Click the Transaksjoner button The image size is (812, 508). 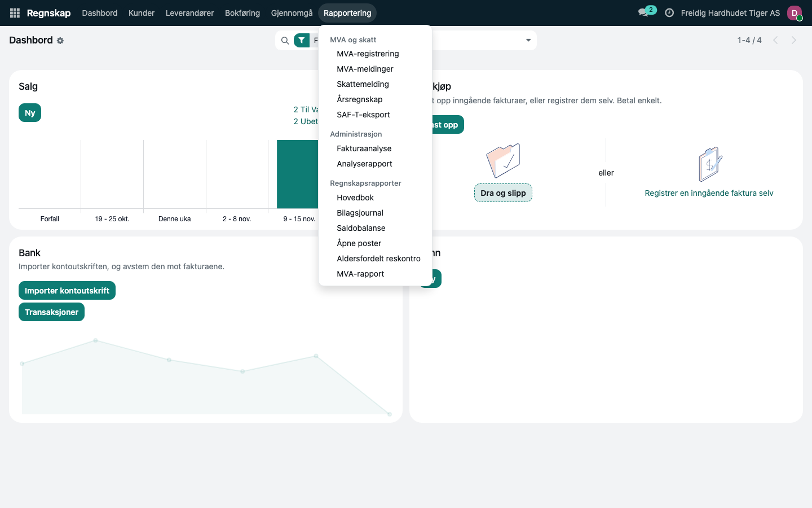[x=51, y=312]
